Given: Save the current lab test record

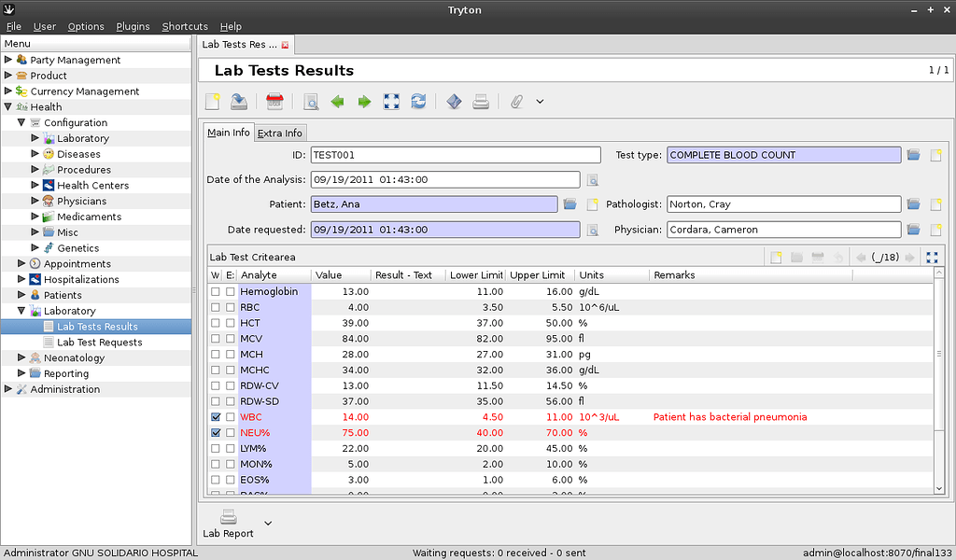Looking at the screenshot, I should (x=240, y=102).
